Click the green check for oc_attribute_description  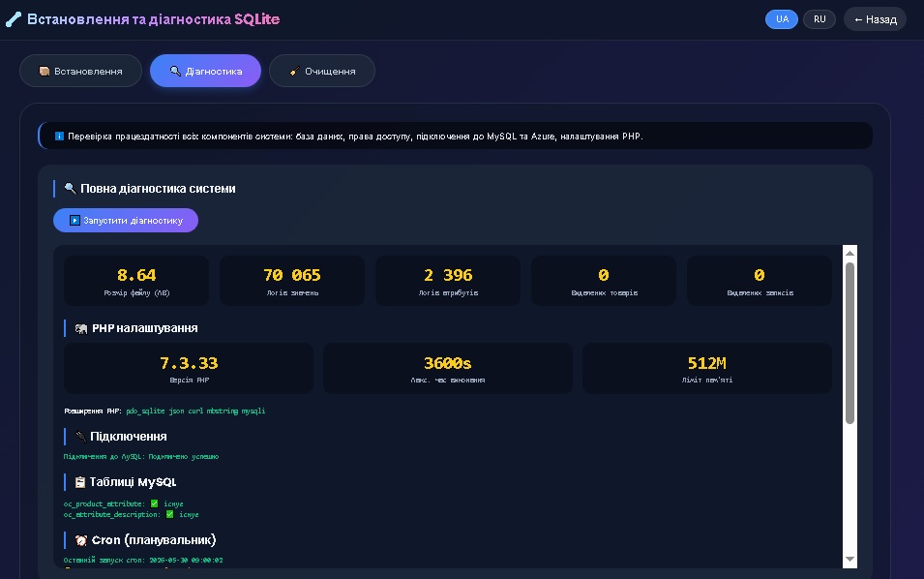click(169, 514)
